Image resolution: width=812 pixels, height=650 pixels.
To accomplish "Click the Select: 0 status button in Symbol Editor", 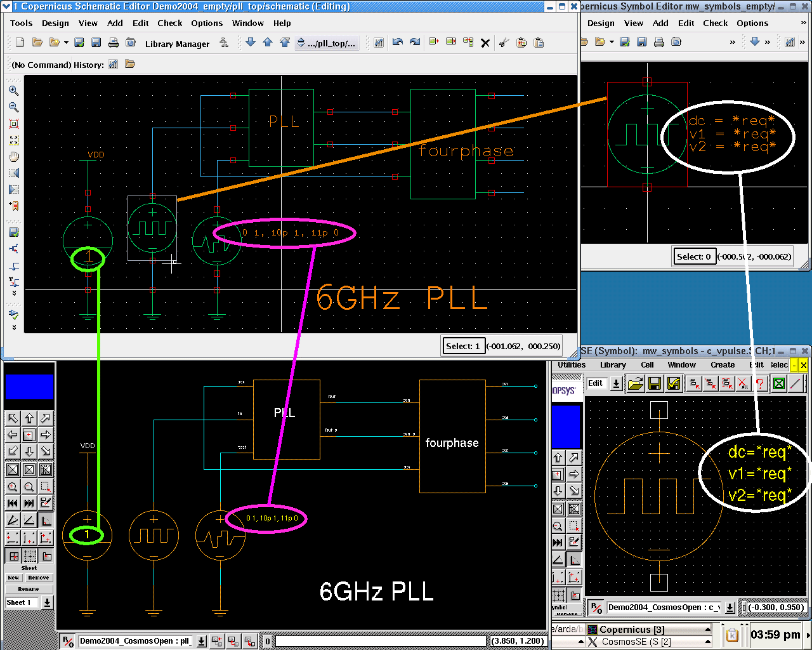I will pyautogui.click(x=694, y=256).
